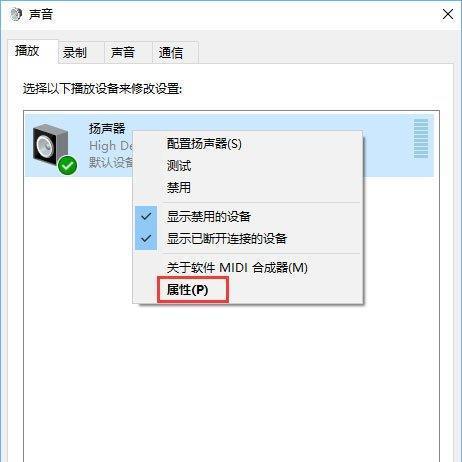Switch to the 录制 tab

tap(75, 52)
